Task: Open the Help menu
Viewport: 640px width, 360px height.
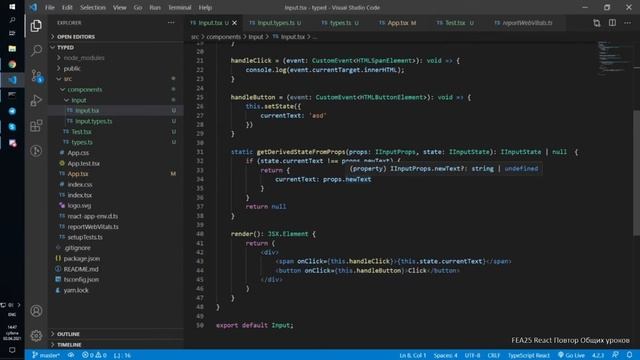Action: click(205, 7)
